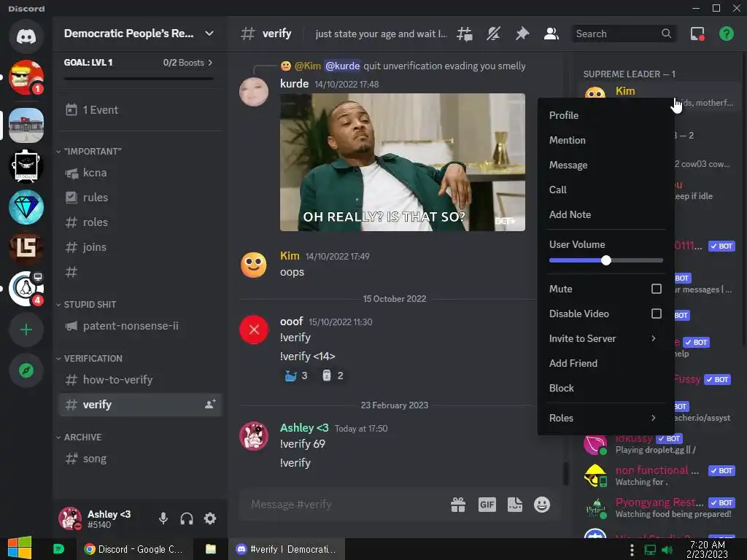Open the GIF picker
The width and height of the screenshot is (747, 560).
pos(487,505)
